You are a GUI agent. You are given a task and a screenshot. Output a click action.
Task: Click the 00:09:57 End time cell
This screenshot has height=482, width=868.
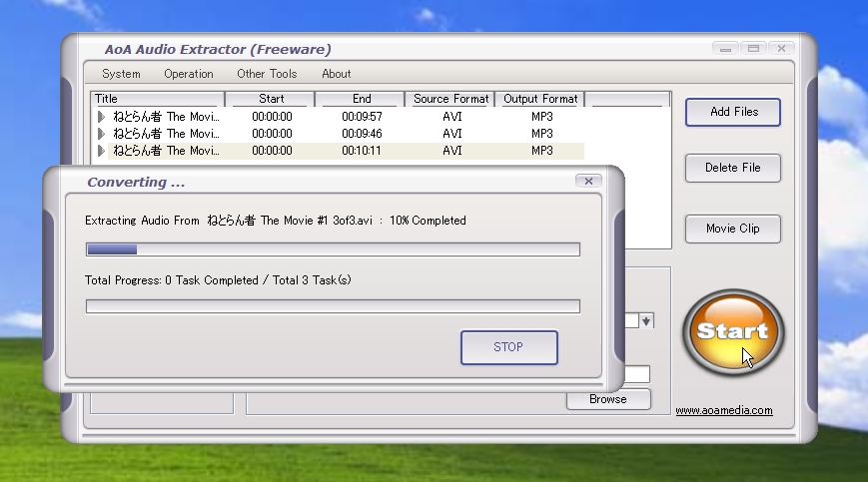[x=362, y=117]
